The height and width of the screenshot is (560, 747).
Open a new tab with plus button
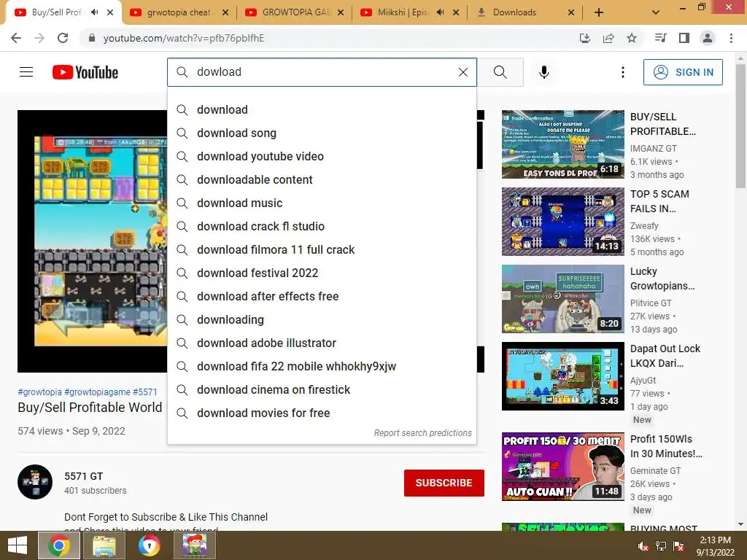599,12
